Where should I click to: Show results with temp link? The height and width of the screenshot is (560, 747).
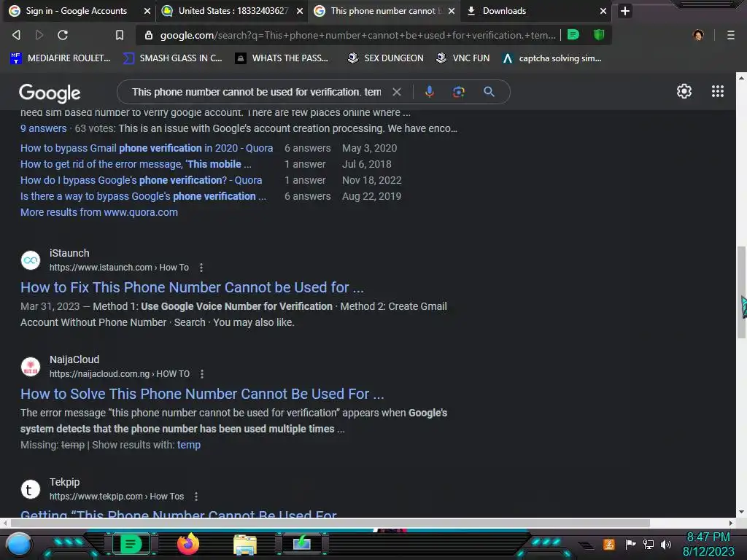(189, 445)
